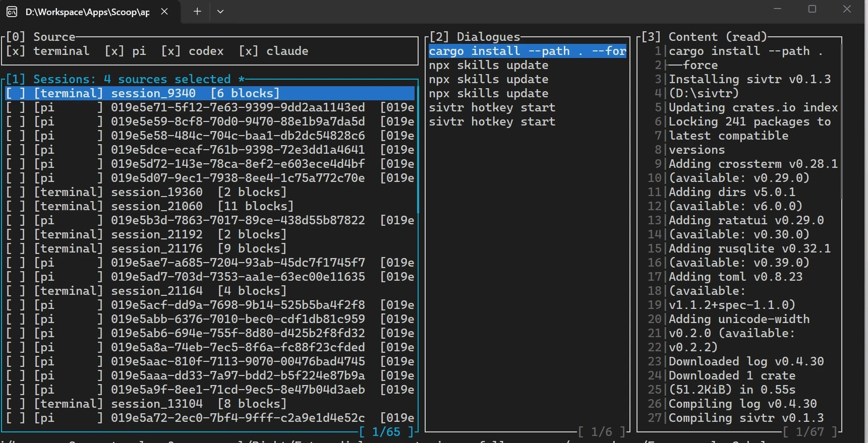Select pi session 019e5d72-143e-78ca-8ef2-e603ece4d4bf
The height and width of the screenshot is (443, 868).
210,164
